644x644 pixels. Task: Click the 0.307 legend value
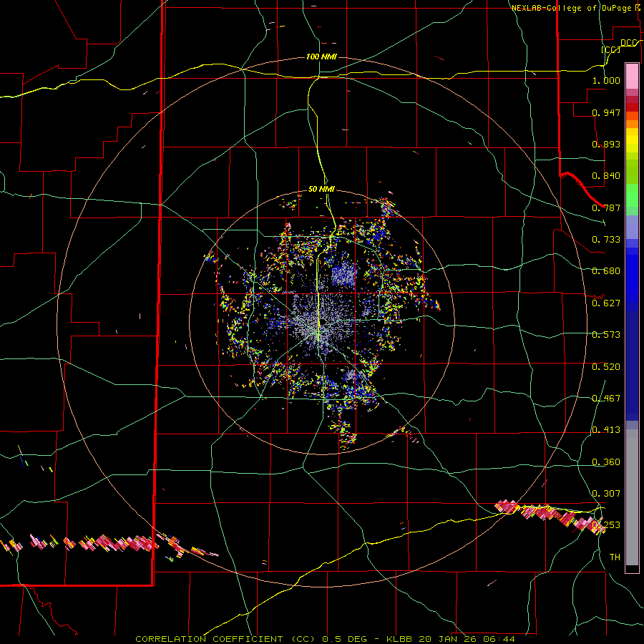(x=606, y=493)
